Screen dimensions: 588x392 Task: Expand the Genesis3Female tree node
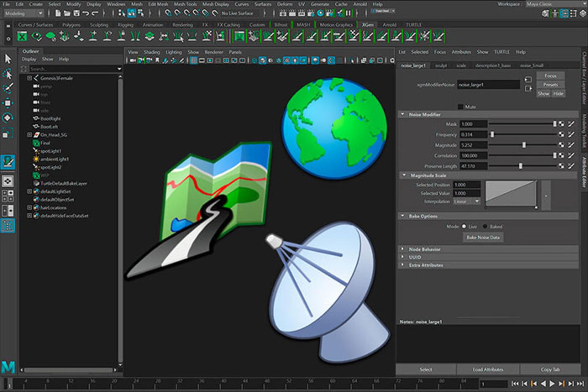pyautogui.click(x=29, y=78)
